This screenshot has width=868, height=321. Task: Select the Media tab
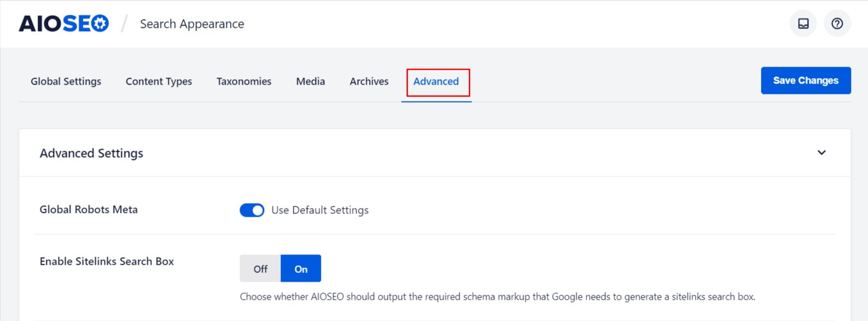pyautogui.click(x=311, y=81)
